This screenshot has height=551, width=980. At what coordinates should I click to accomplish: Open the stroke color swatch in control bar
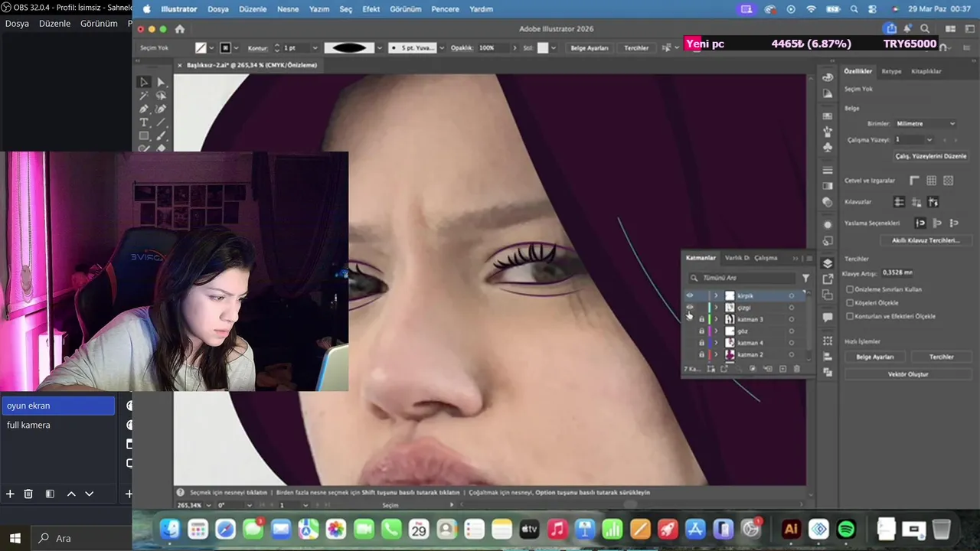tap(226, 47)
